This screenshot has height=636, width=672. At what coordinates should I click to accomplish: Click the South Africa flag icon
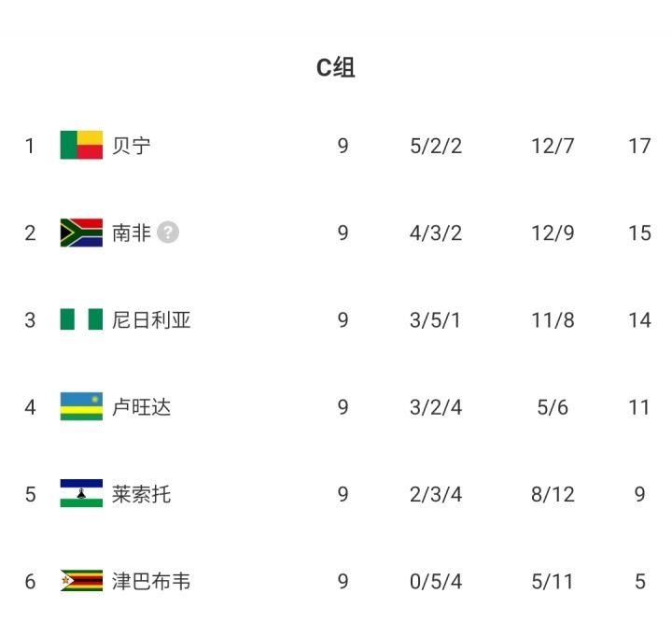click(81, 233)
